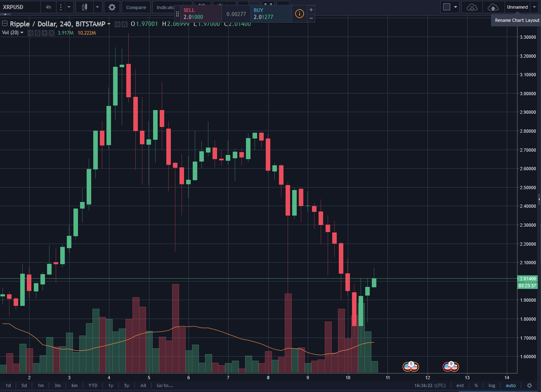This screenshot has height=392, width=541.
Task: Open bottom-right chart settings gear
Action: 529,385
